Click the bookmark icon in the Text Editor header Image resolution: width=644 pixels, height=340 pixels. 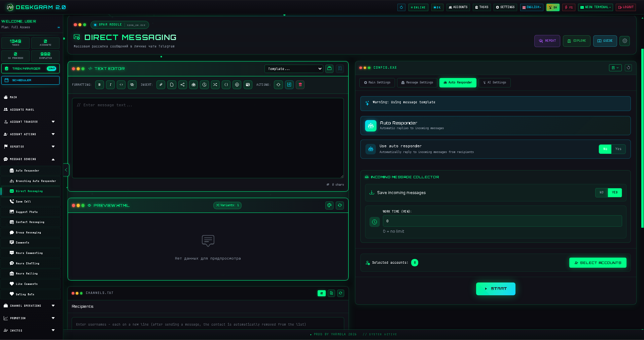pyautogui.click(x=340, y=69)
